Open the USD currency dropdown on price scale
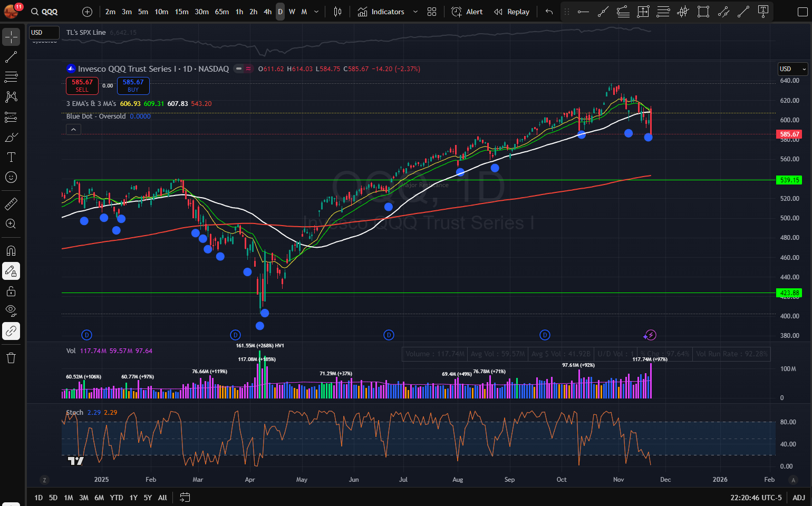The image size is (812, 506). coord(793,69)
